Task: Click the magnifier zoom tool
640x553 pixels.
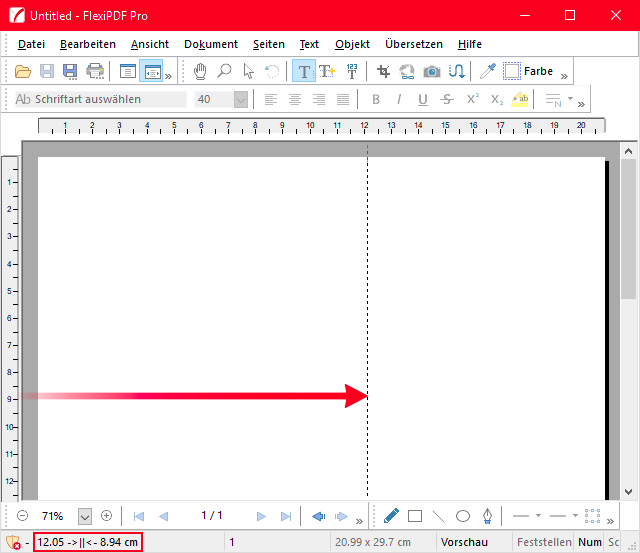Action: pos(224,71)
